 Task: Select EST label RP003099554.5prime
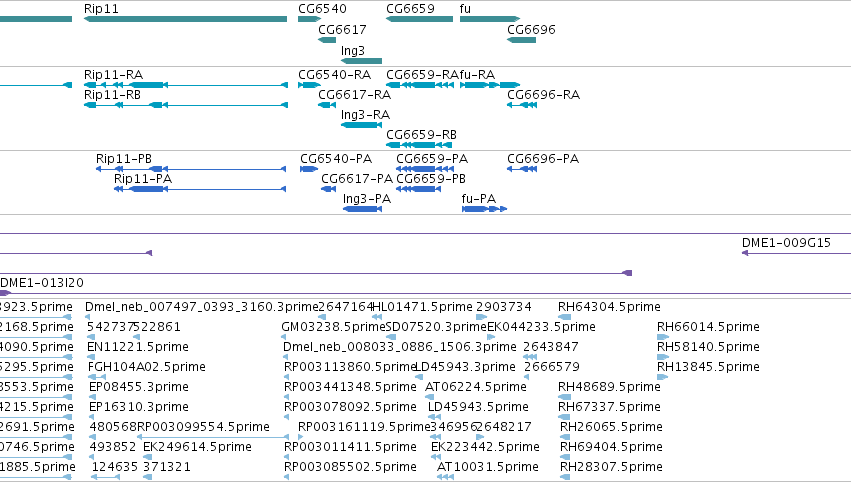point(204,427)
